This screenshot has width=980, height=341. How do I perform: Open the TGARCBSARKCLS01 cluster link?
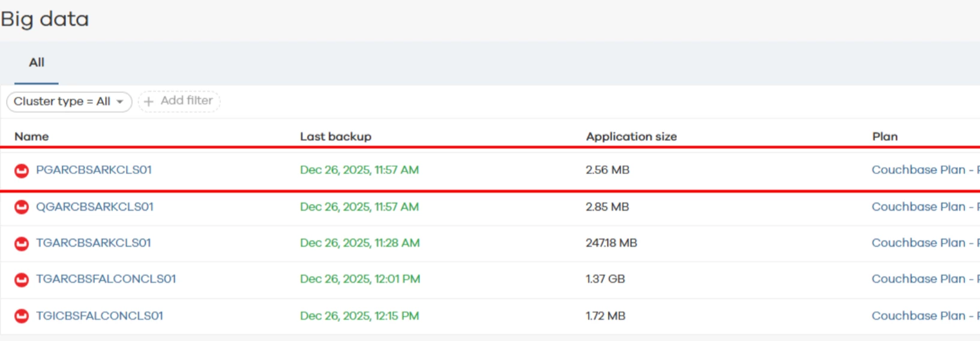coord(94,243)
